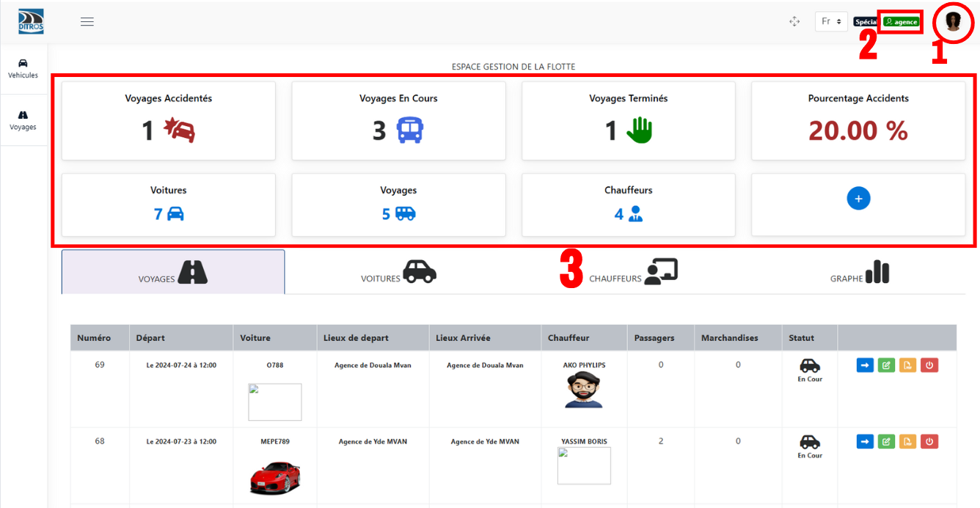
Task: Switch to the GRAPHE tab
Action: point(859,272)
